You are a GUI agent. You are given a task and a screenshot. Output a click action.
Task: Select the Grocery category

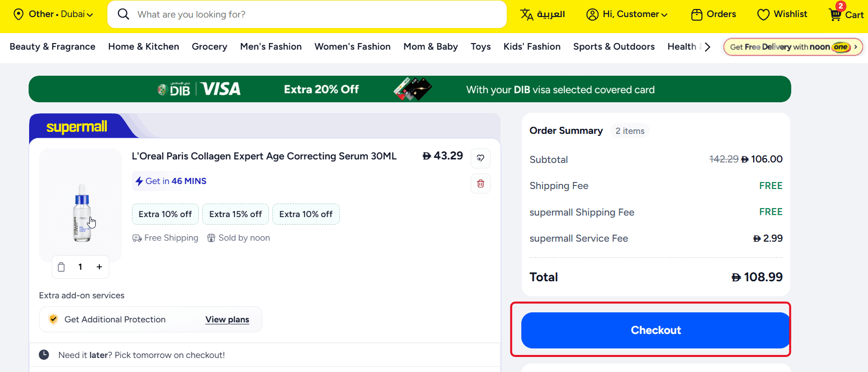209,47
